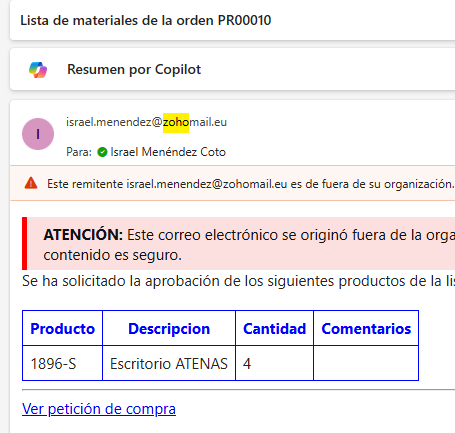Open the Resumen por Copilot summary

(x=134, y=70)
